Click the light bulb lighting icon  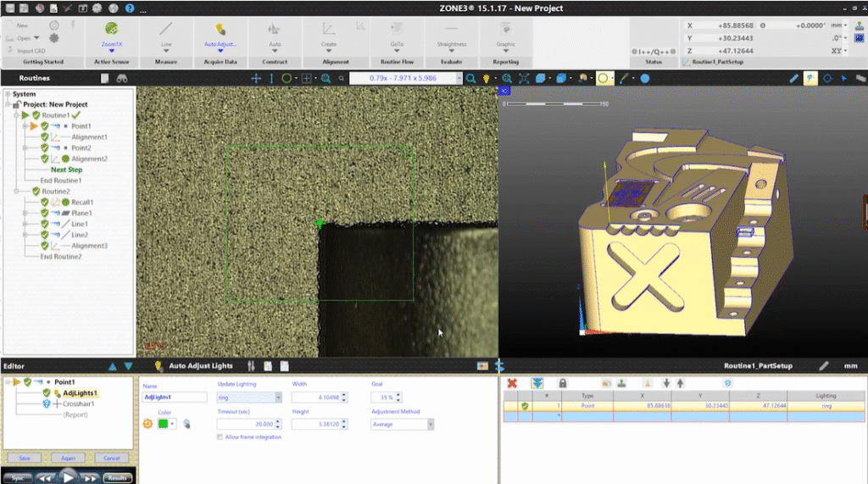click(487, 78)
